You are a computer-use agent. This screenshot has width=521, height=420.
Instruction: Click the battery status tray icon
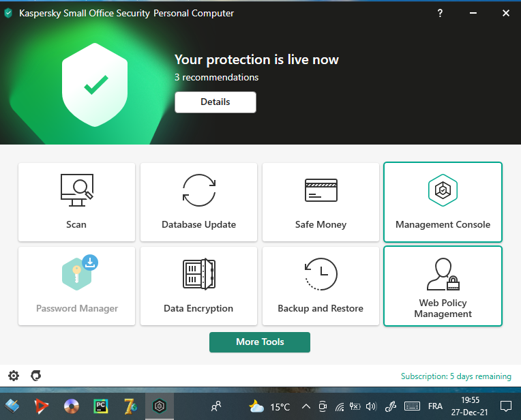(x=355, y=406)
